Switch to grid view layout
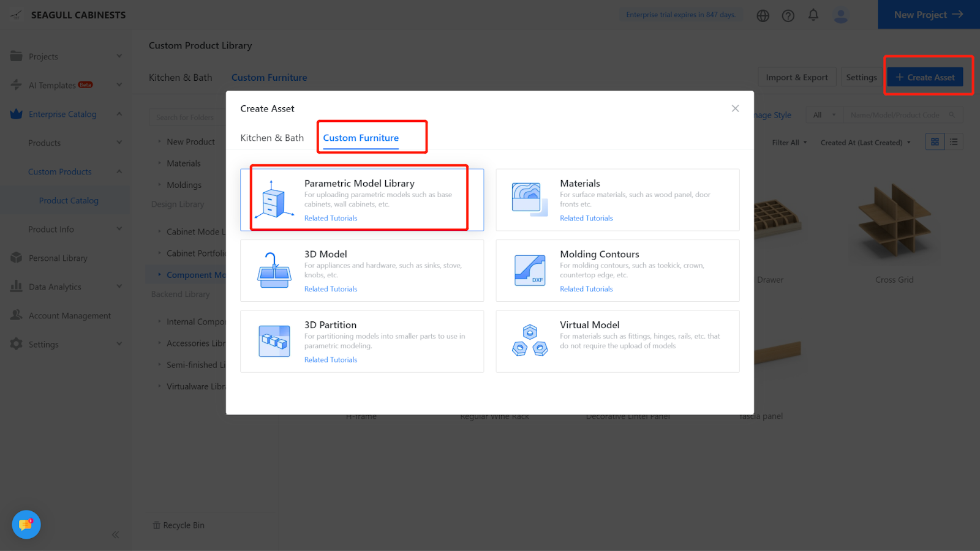This screenshot has height=551, width=980. [x=935, y=142]
